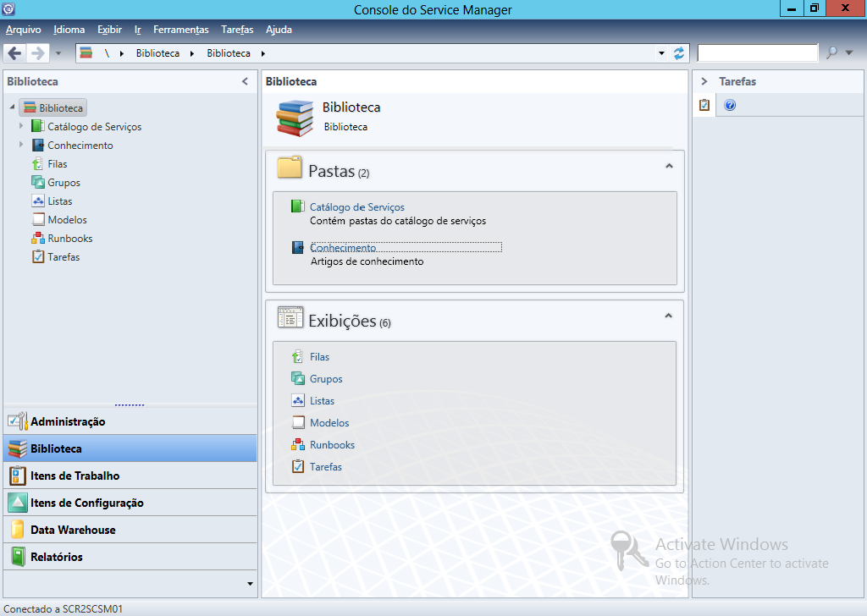Click the magnifying glass search icon
The width and height of the screenshot is (867, 616).
pyautogui.click(x=831, y=52)
